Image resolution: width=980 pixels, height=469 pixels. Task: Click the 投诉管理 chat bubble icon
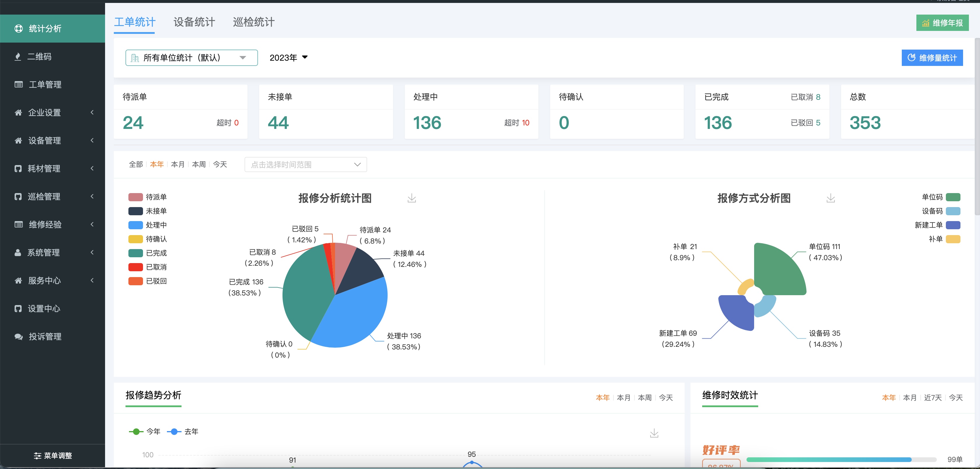click(18, 336)
